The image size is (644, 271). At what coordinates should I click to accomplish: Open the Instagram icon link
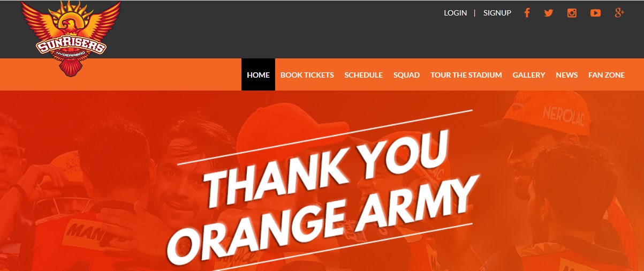(x=572, y=13)
